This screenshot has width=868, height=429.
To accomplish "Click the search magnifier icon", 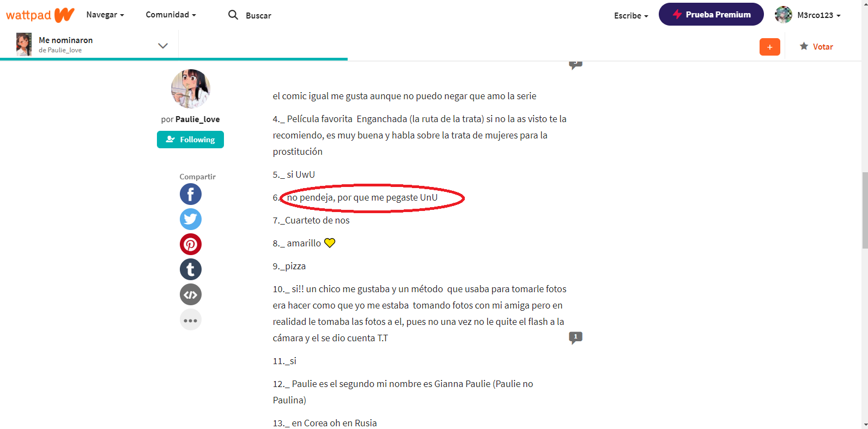I will click(233, 15).
